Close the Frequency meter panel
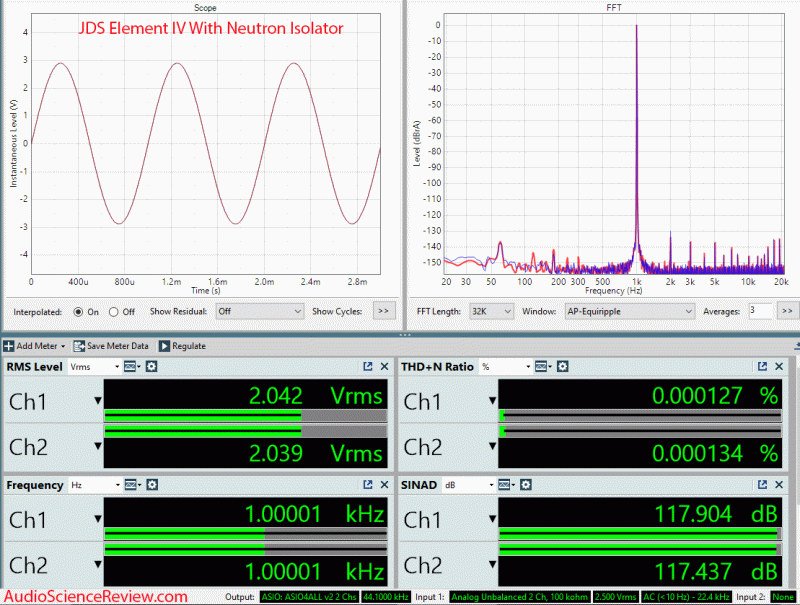The image size is (800, 605). 384,485
